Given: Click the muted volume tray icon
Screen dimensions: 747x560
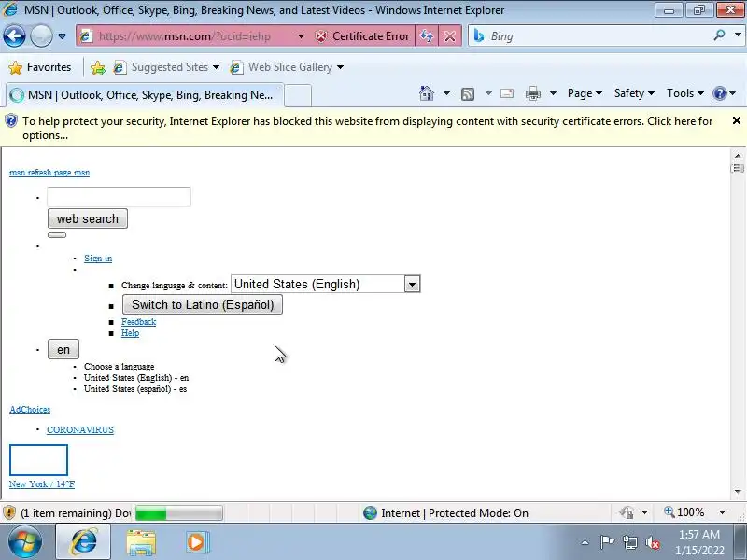Looking at the screenshot, I should (653, 542).
